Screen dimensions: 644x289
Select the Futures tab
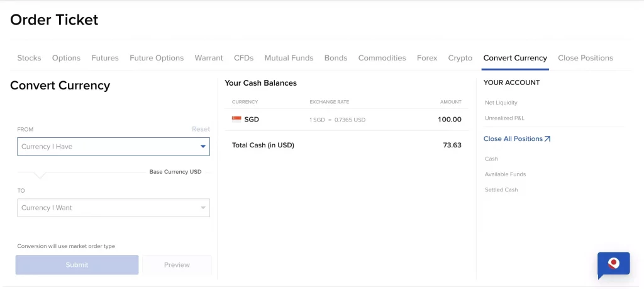point(105,58)
